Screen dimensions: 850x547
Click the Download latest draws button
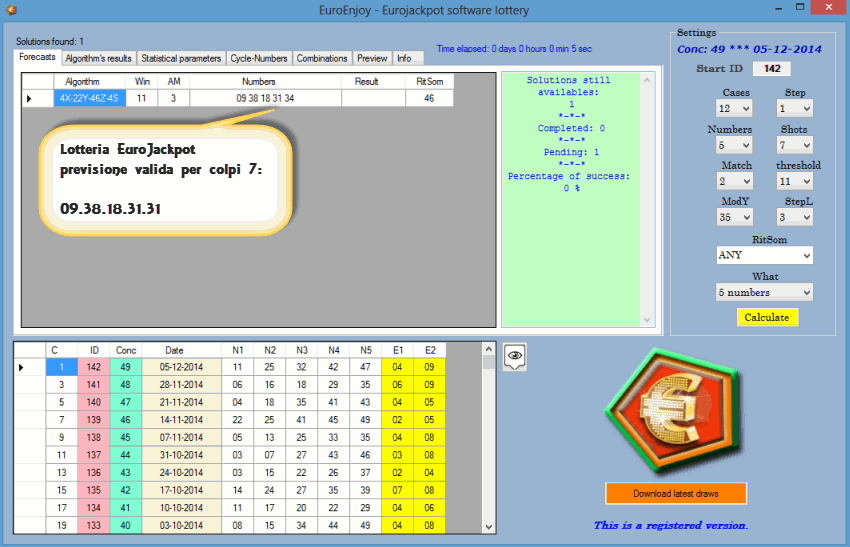pos(675,493)
